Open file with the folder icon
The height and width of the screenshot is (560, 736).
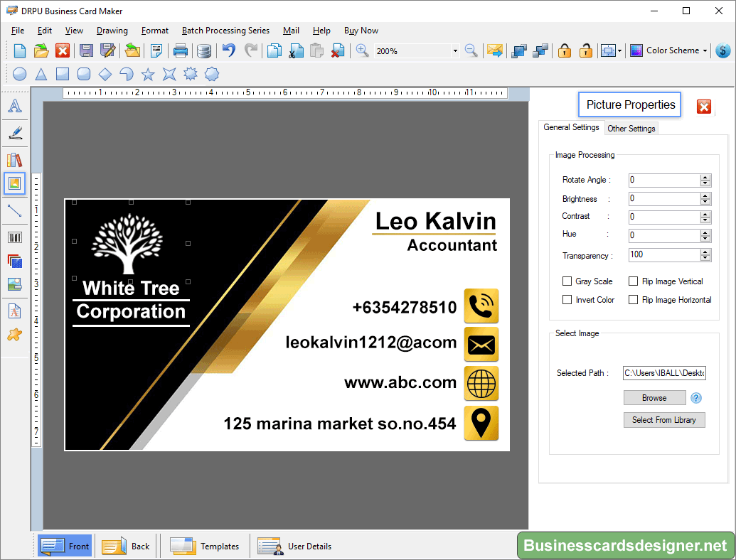[x=41, y=50]
